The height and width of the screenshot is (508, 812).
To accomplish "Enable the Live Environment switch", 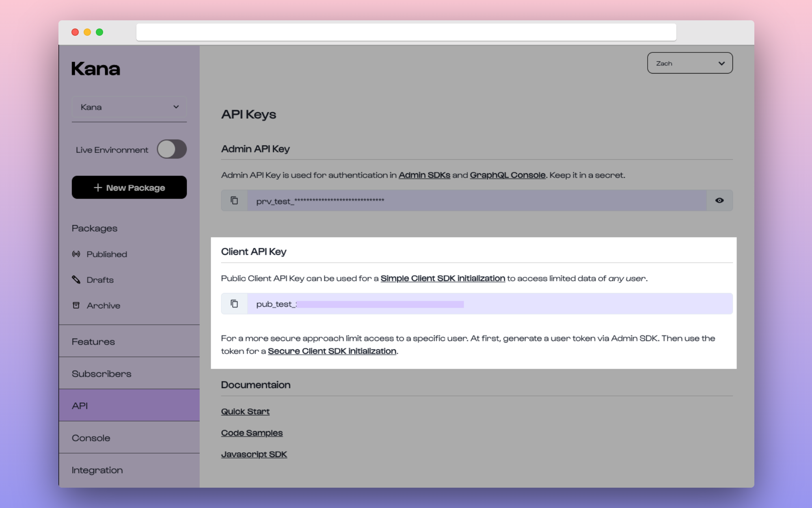I will pyautogui.click(x=171, y=149).
